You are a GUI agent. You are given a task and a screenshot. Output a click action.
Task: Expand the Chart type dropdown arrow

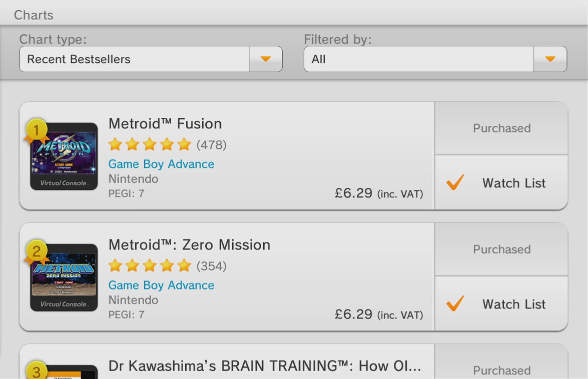pyautogui.click(x=266, y=59)
